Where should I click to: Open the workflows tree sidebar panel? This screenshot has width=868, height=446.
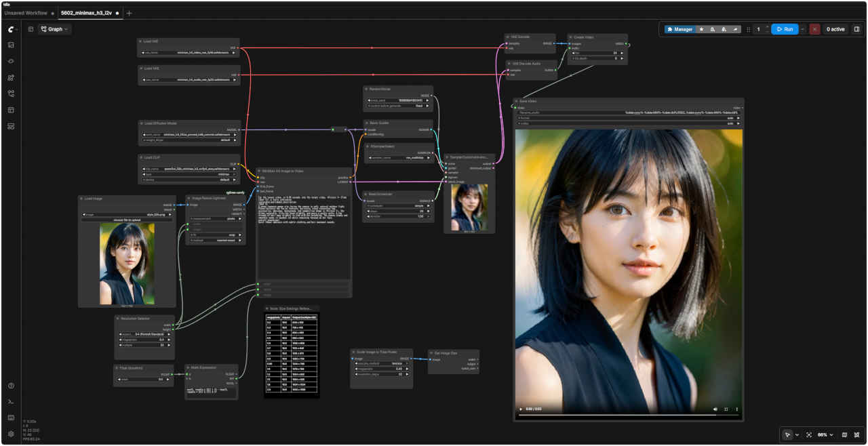point(11,94)
